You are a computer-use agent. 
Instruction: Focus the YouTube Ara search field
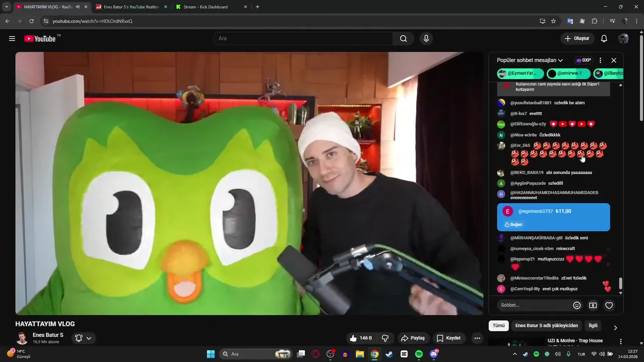point(303,39)
